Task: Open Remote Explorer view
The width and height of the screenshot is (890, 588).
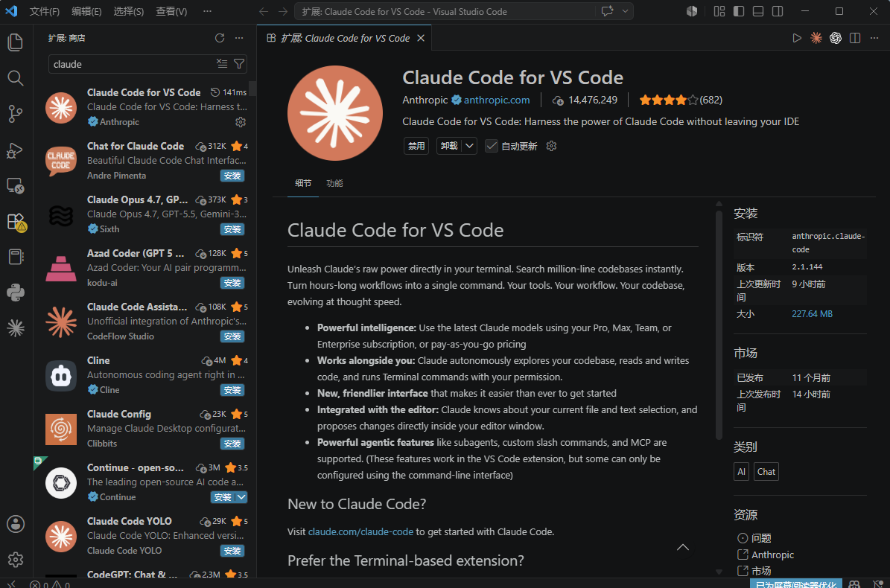Action: tap(16, 186)
